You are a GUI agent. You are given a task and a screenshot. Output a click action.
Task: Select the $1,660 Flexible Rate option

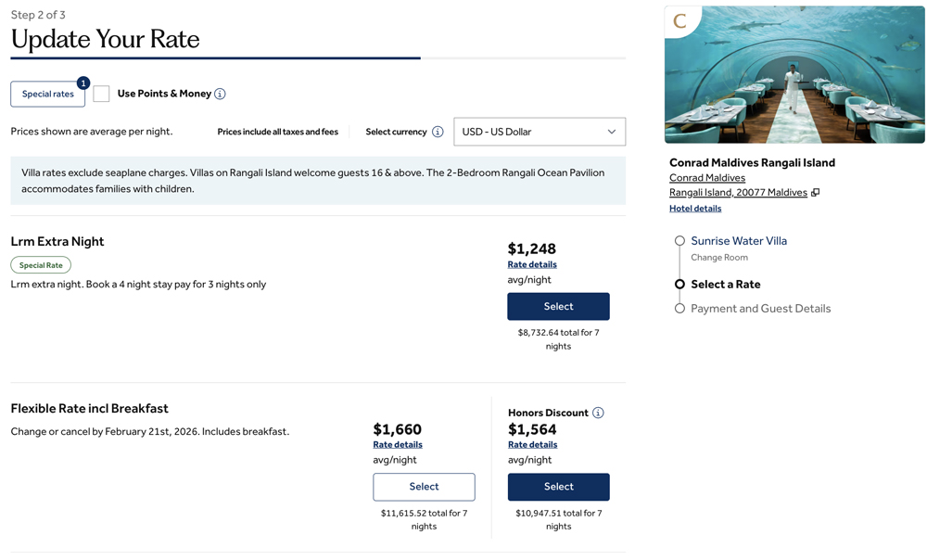424,487
